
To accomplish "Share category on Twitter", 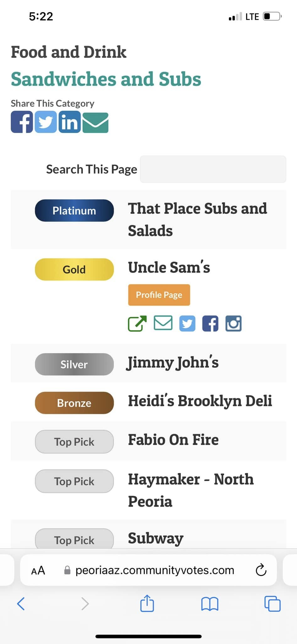I will (46, 122).
